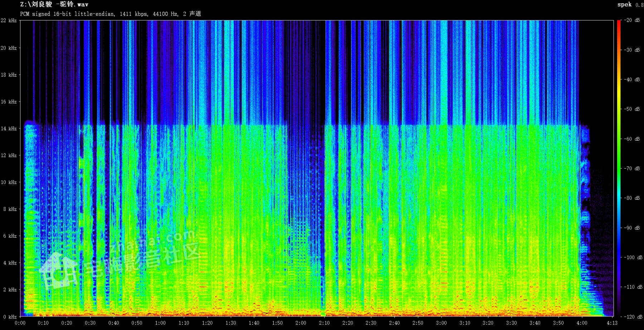Click the '4:00' time axis label
Viewport: 644px width, 330px height.
click(x=582, y=323)
